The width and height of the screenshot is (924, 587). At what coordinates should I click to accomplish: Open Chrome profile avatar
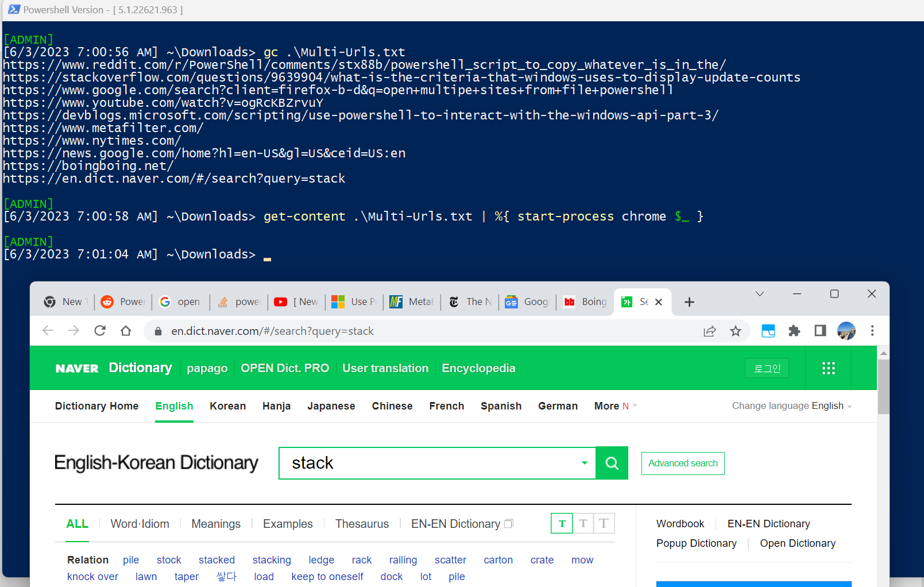(846, 331)
